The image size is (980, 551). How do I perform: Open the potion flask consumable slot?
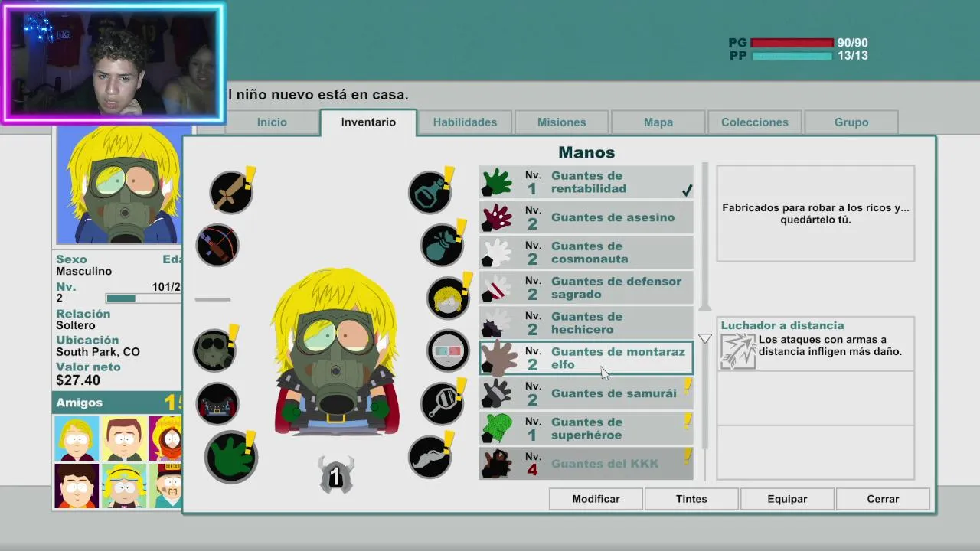coord(430,192)
